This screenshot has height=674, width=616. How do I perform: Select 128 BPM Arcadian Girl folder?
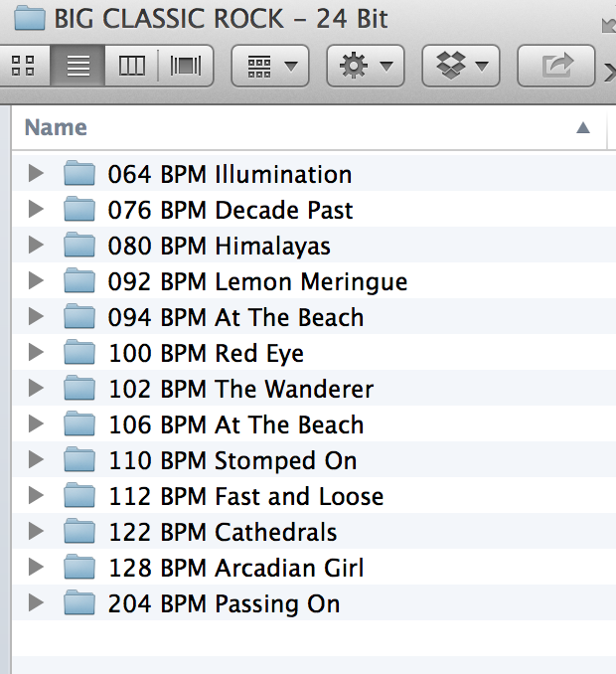tap(235, 568)
